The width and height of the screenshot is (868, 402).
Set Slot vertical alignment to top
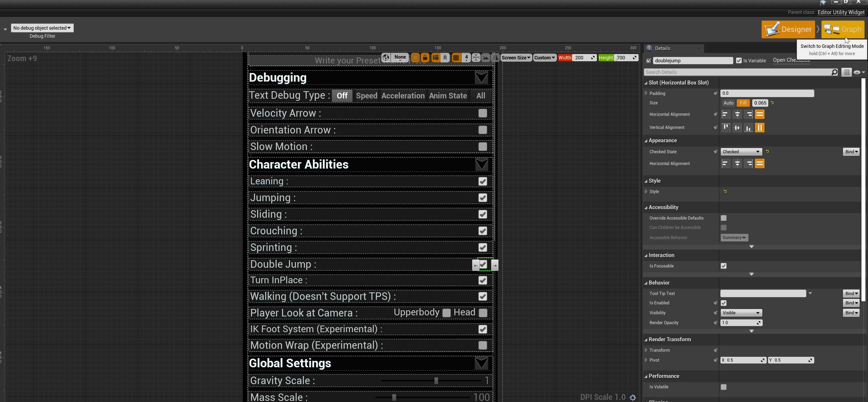[x=726, y=128]
